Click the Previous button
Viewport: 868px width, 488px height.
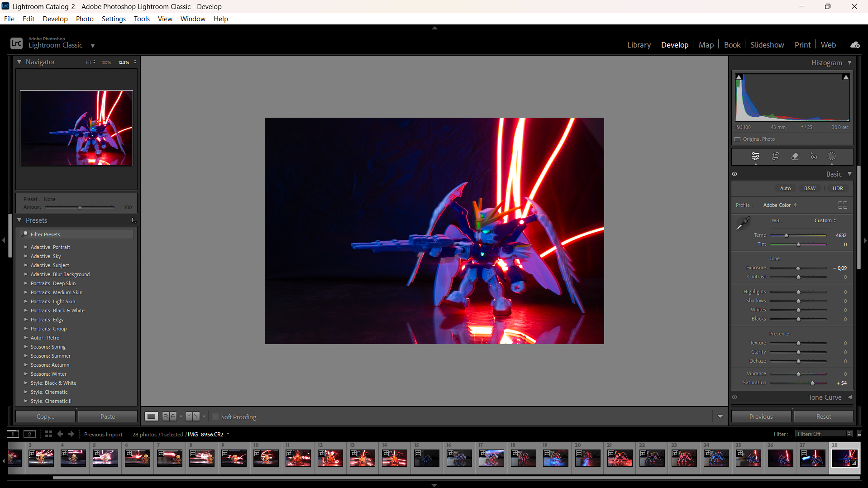pos(761,416)
